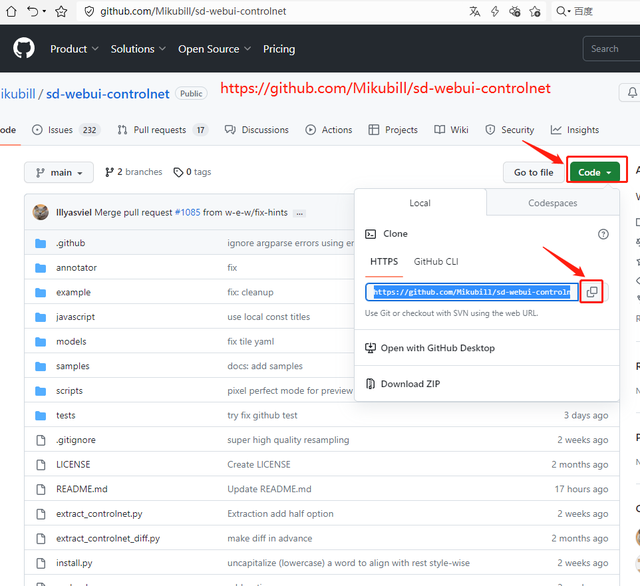Open the models folder

pos(71,342)
